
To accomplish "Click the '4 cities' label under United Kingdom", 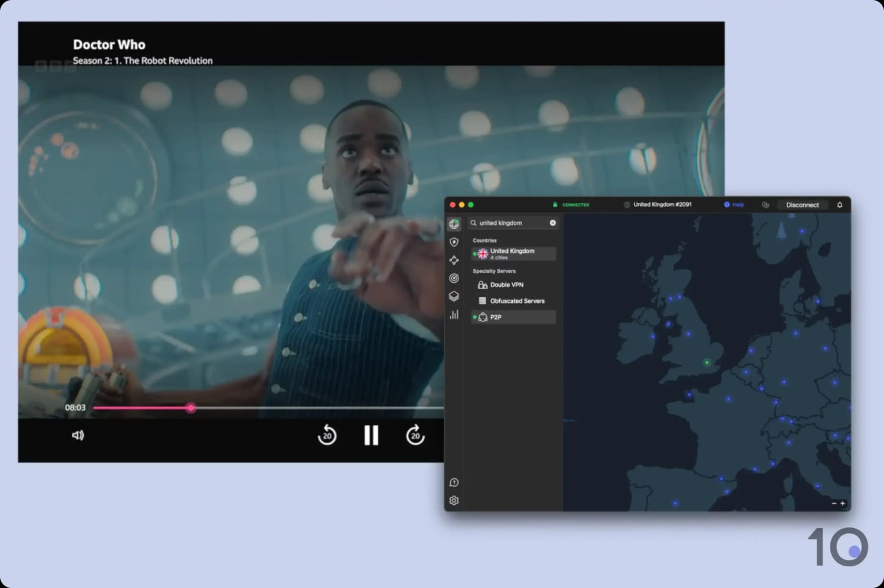I will [x=499, y=257].
